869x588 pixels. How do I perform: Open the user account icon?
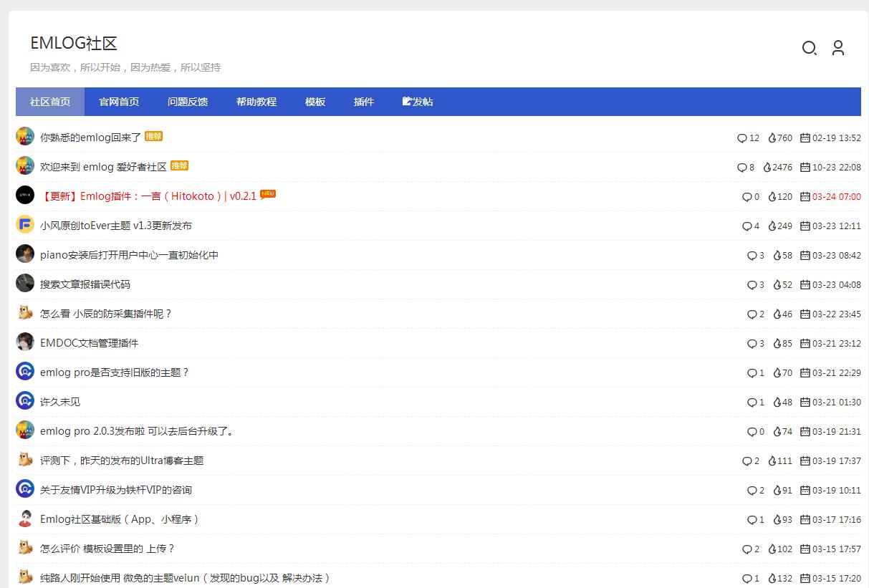click(x=837, y=48)
